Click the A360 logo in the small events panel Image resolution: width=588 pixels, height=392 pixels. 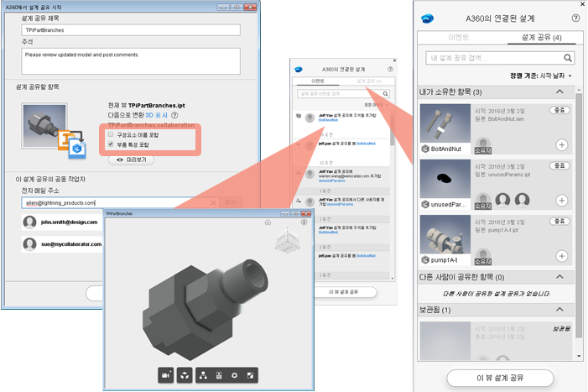(x=299, y=70)
